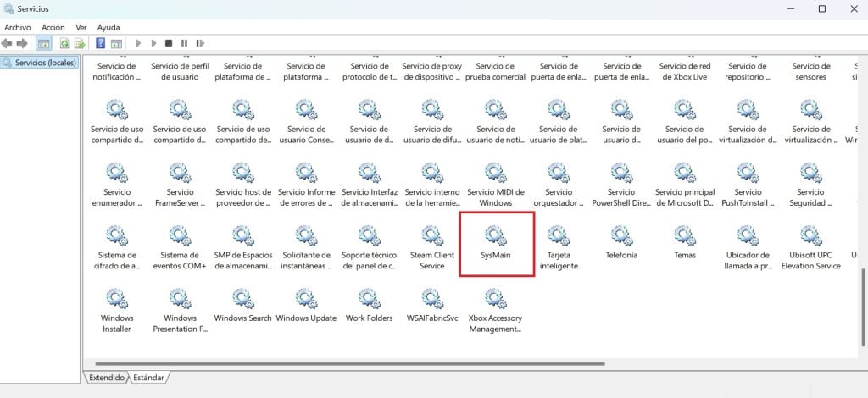Viewport: 868px width, 398px height.
Task: Select the Servicio enumerador icon
Action: [117, 173]
